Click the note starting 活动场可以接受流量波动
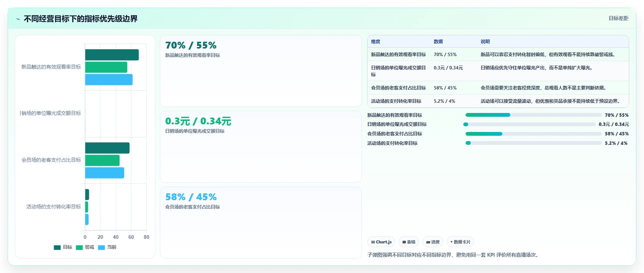The height and width of the screenshot is (273, 644). tap(551, 101)
